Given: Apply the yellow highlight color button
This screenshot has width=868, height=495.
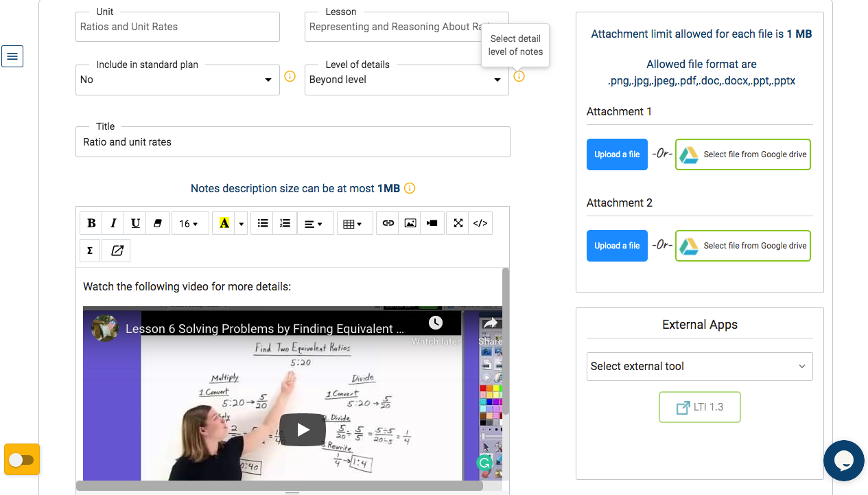Looking at the screenshot, I should coord(224,223).
